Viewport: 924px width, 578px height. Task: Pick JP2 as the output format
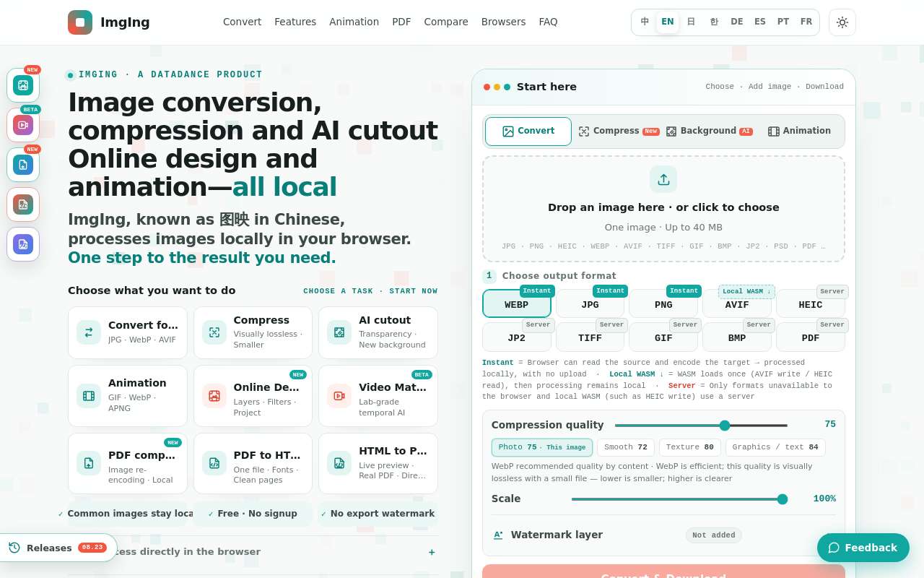coord(517,337)
